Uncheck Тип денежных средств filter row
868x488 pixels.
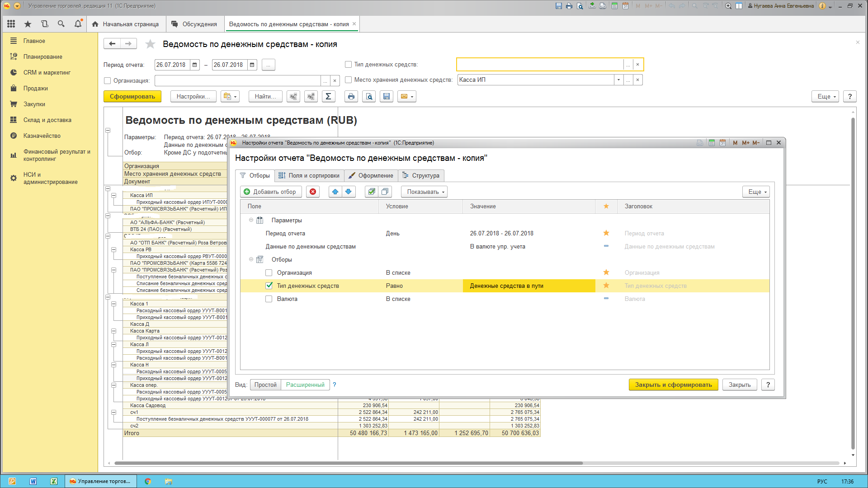tap(269, 286)
